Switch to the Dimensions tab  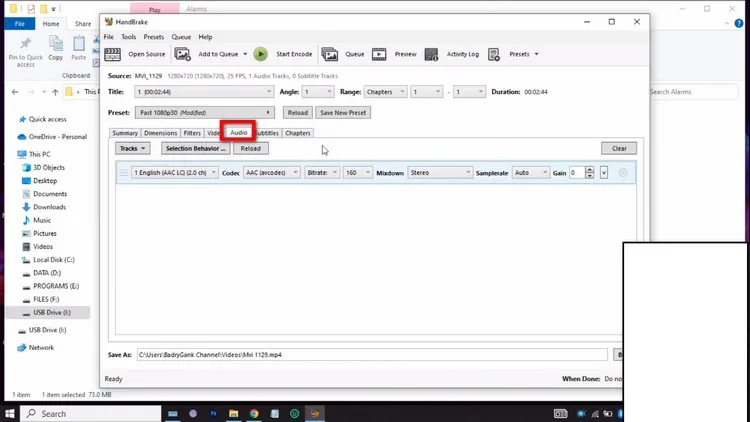pos(161,133)
